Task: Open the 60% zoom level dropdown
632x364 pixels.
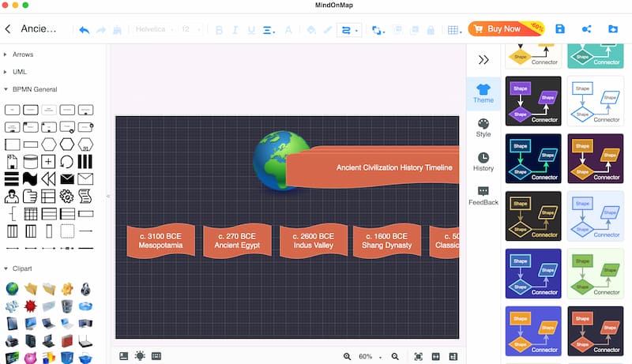Action: click(x=370, y=356)
